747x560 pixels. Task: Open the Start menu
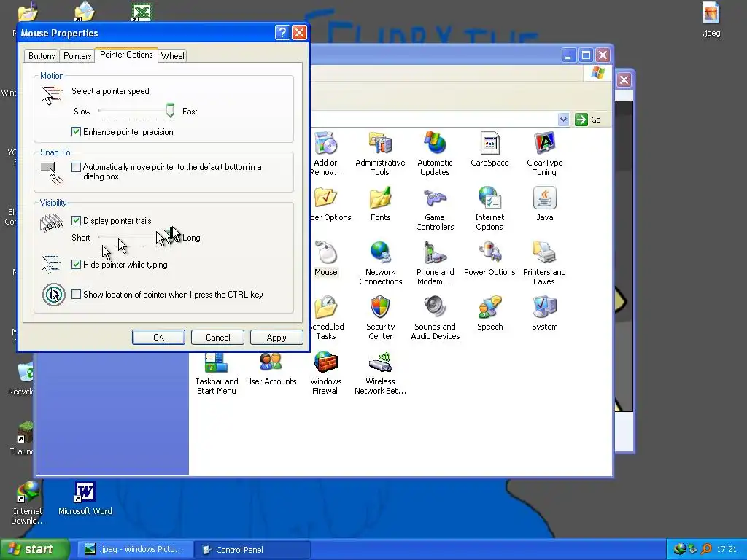coord(34,549)
